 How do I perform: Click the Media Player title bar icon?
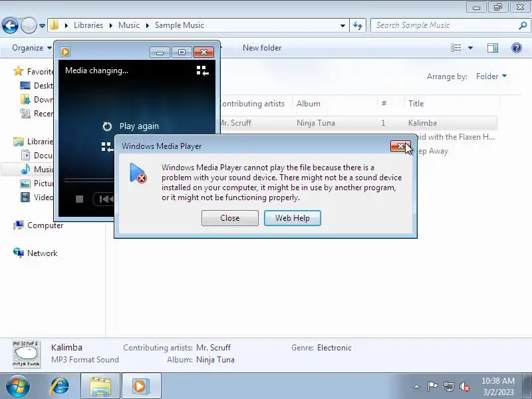point(65,52)
